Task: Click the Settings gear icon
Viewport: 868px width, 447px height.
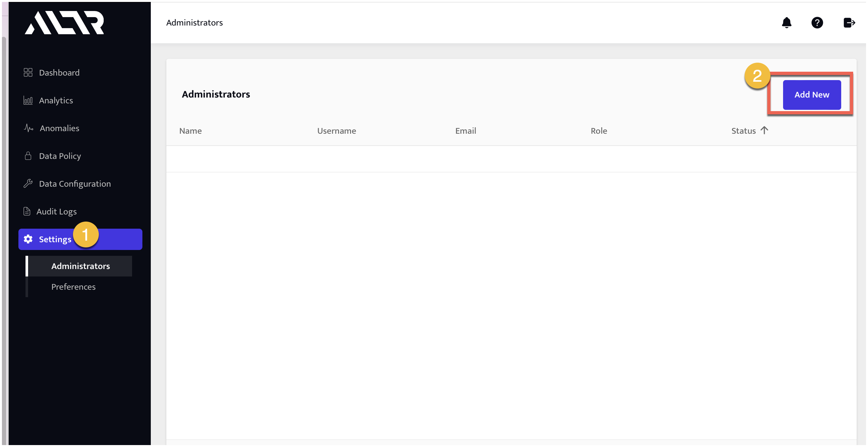Action: point(28,239)
